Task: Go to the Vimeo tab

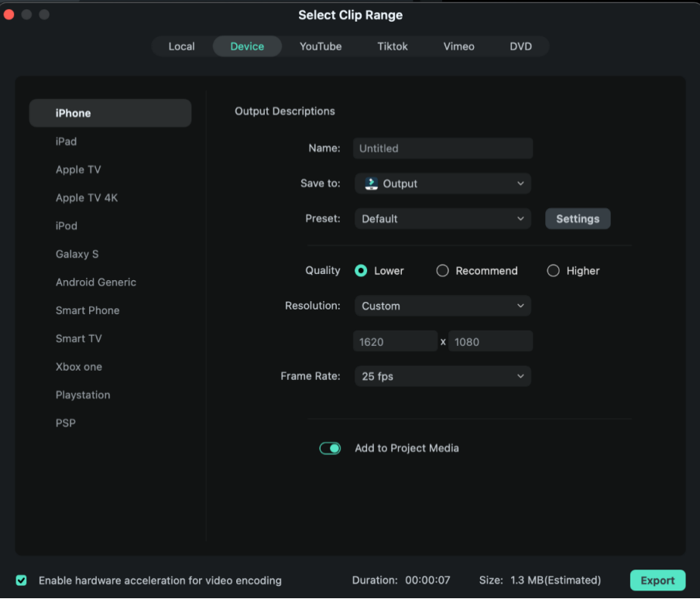Action: pos(458,46)
